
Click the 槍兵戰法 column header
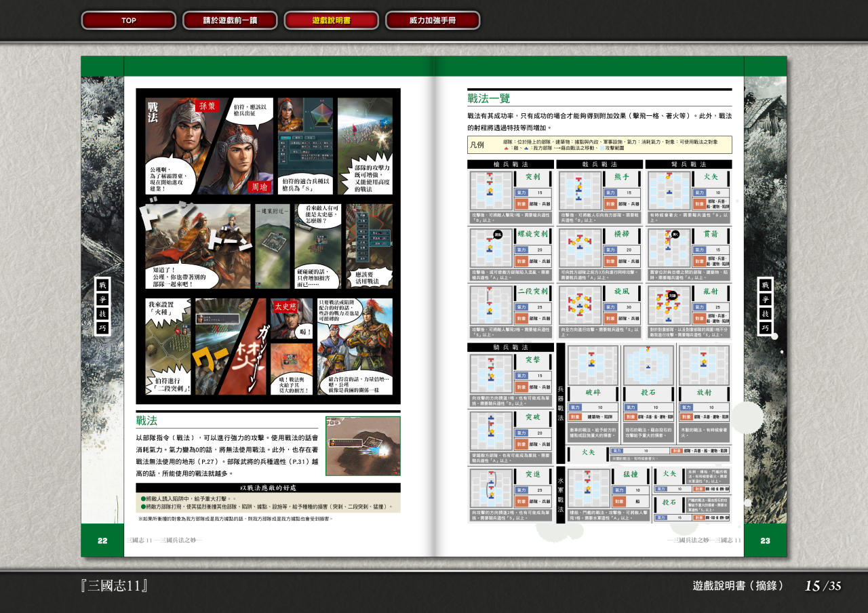(x=510, y=164)
